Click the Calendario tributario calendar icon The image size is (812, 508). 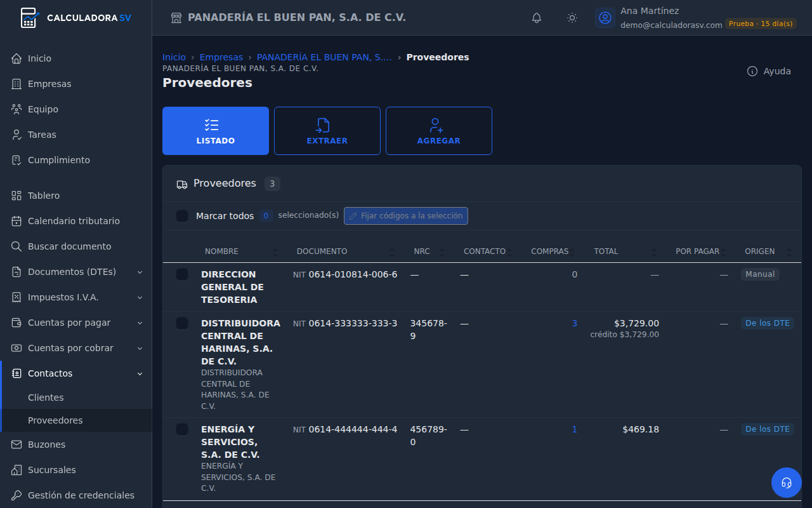[16, 221]
